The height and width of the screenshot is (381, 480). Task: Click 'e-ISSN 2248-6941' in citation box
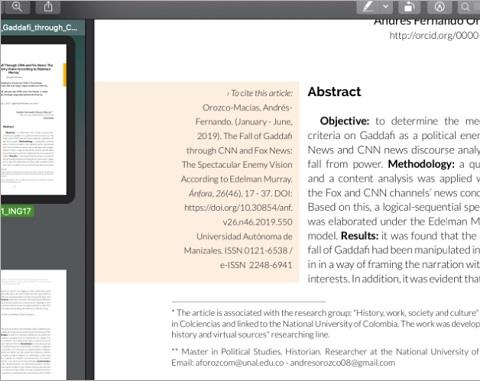[x=256, y=265]
